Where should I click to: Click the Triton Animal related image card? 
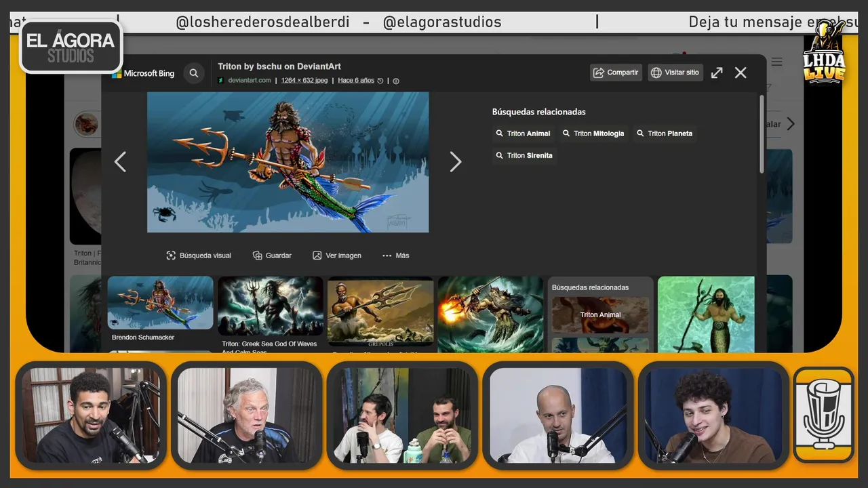click(600, 314)
